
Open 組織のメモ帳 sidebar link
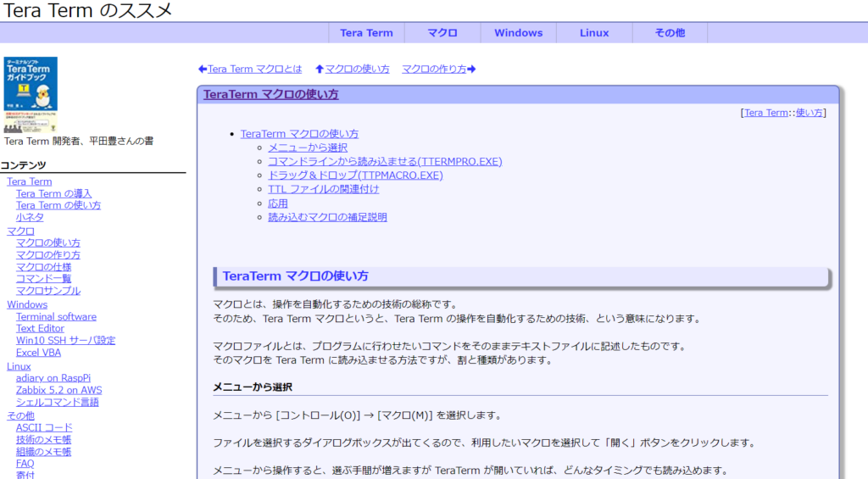[x=44, y=452]
